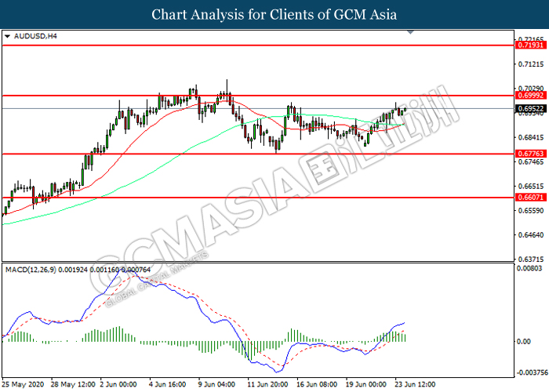Viewport: 549px width, 392px height.
Task: Click the 23 Jun 12:00 time marker
Action: coord(415,384)
